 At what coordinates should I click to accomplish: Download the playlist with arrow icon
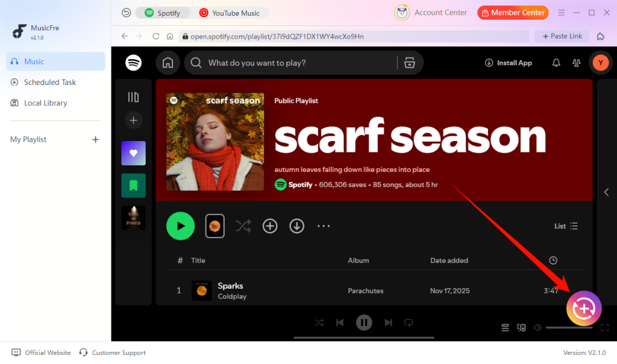[x=296, y=226]
